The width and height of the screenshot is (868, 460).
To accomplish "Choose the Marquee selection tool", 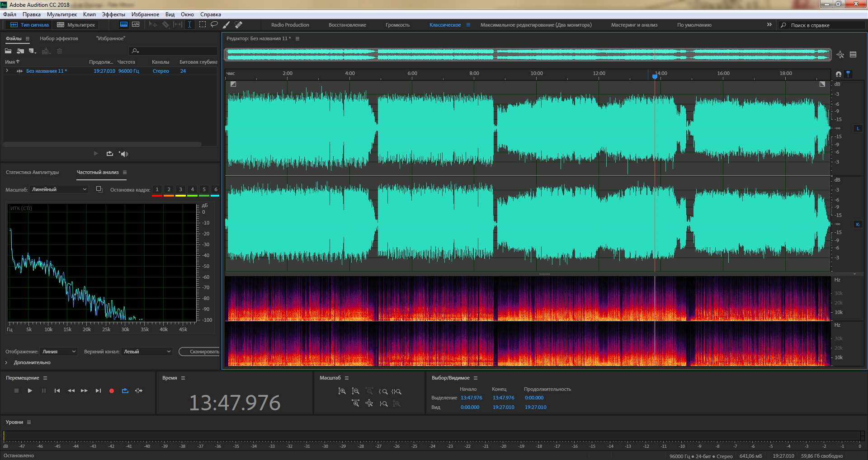I will [x=203, y=24].
